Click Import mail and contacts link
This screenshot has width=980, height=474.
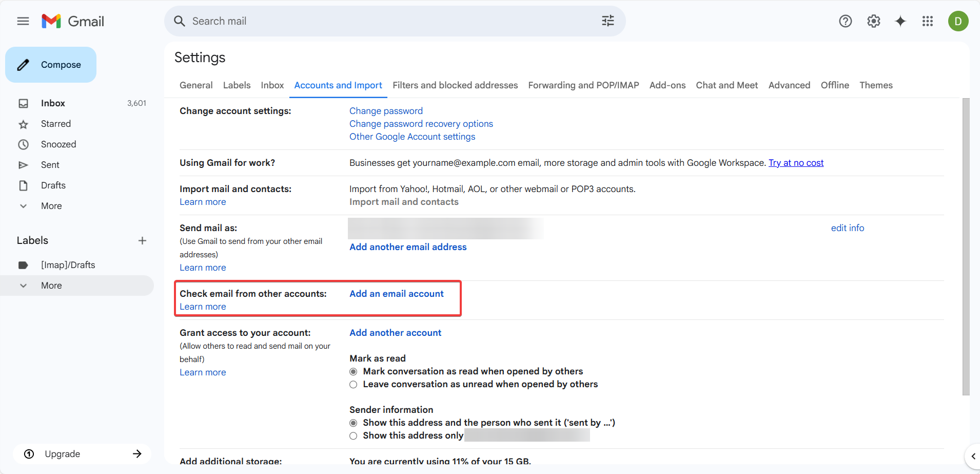tap(404, 202)
